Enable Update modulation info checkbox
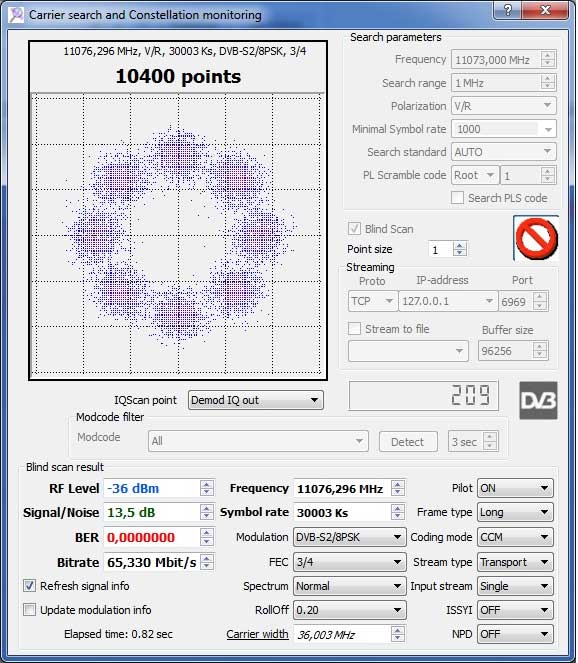Image resolution: width=578 pixels, height=663 pixels. coord(29,610)
